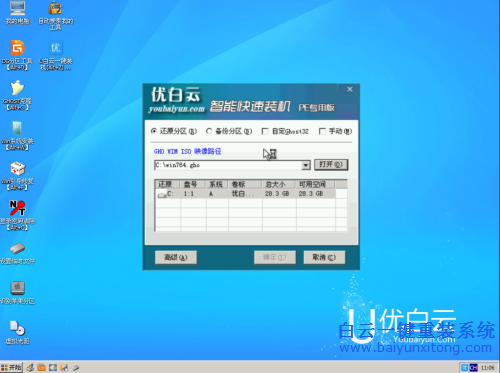Image resolution: width=500 pixels, height=373 pixels.
Task: Click the orange folder quick-launch taskbar icon
Action: point(42,368)
